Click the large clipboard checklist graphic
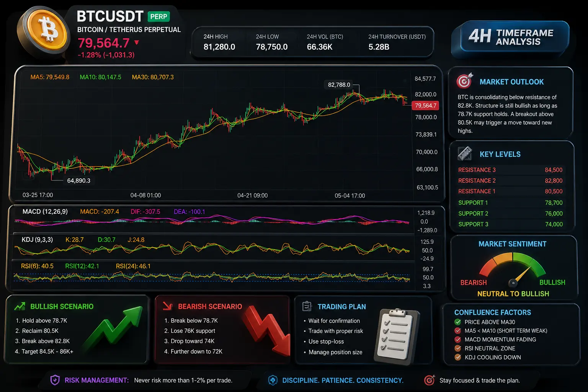Screen dimensions: 588x392 396,336
